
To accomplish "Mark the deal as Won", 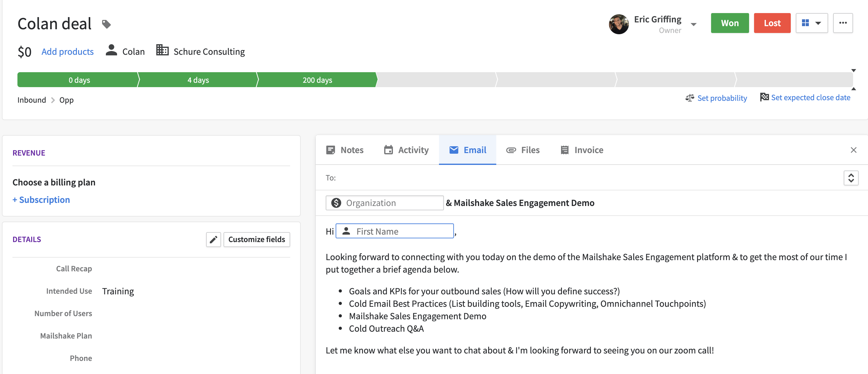I will click(x=729, y=23).
